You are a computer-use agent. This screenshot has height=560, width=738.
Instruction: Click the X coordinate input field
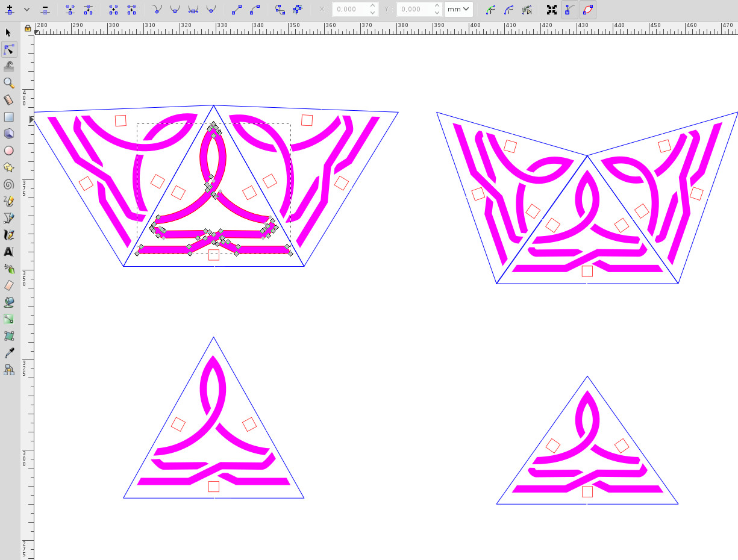tap(349, 10)
